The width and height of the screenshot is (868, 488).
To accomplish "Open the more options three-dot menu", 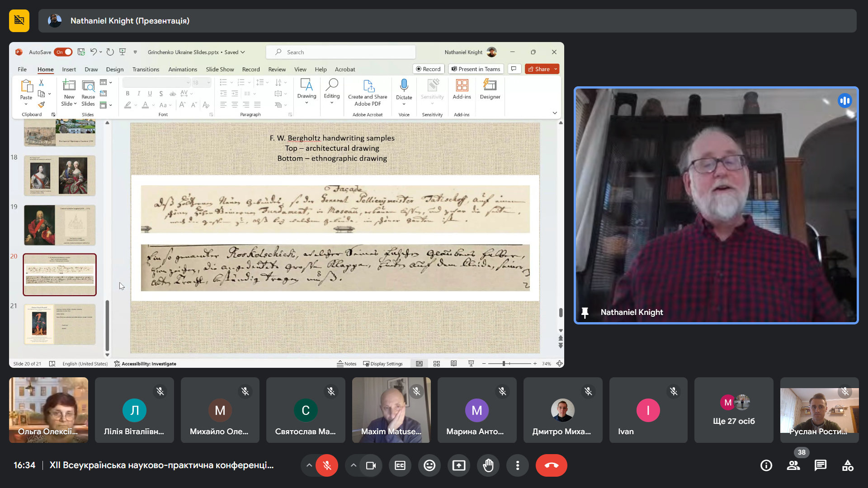I will click(x=518, y=465).
